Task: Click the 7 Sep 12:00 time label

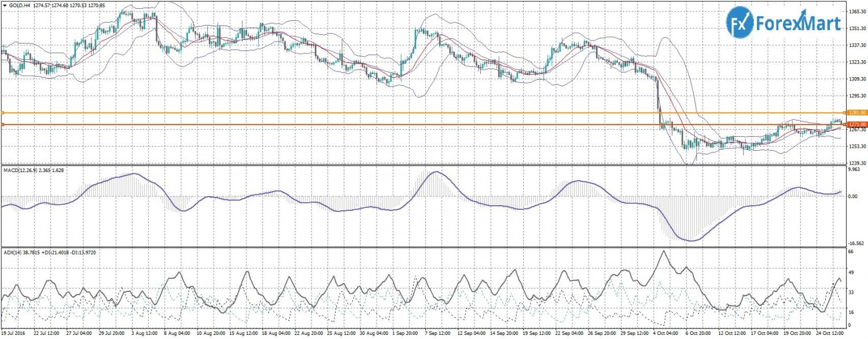Action: click(439, 334)
